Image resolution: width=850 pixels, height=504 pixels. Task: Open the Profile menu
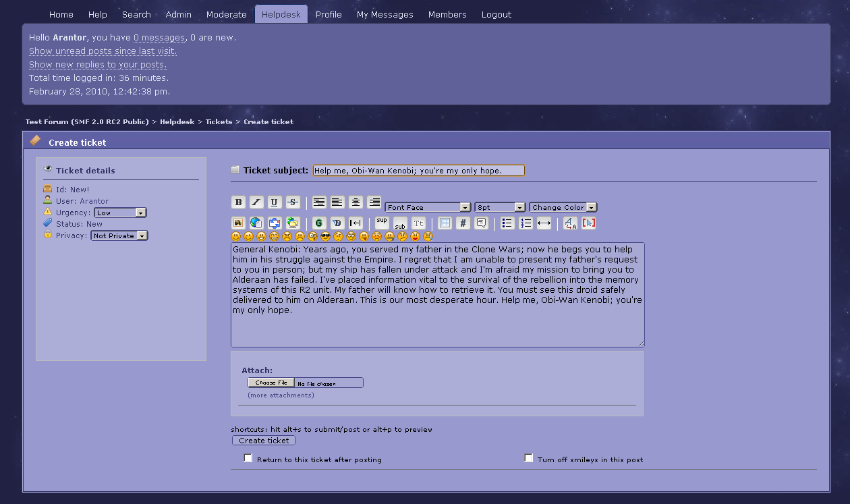tap(329, 14)
